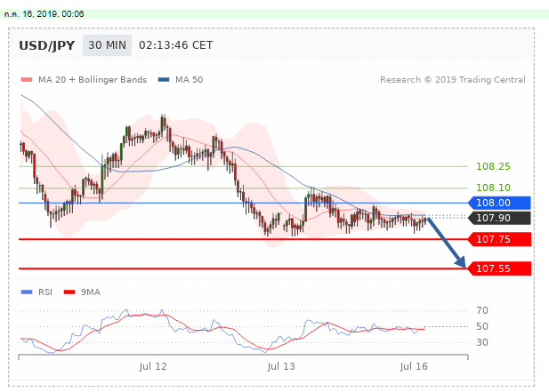Click the red 107.75 support price tag
This screenshot has width=549, height=392.
500,239
